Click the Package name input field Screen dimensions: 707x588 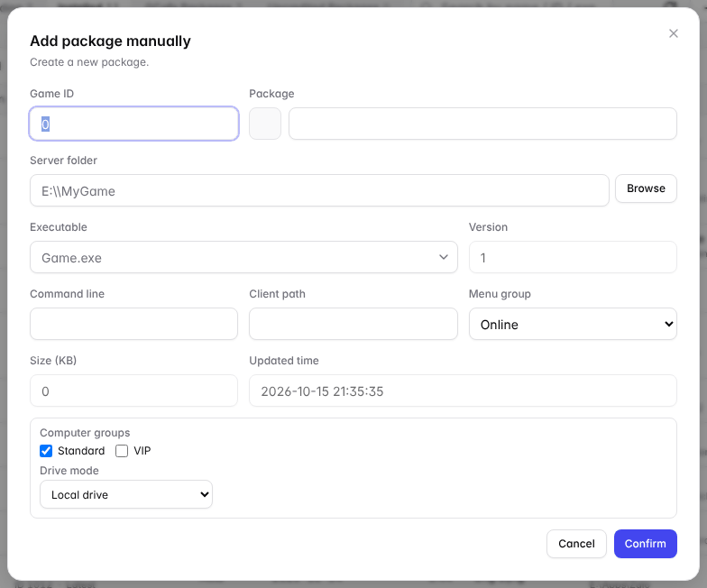482,124
